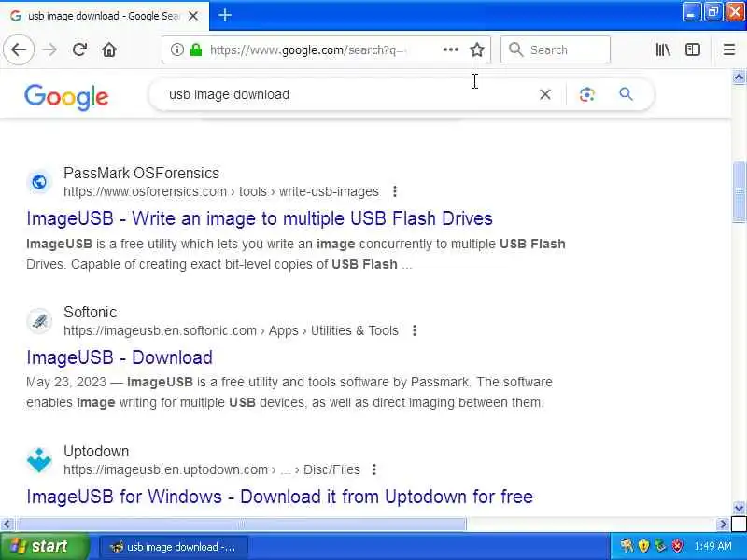This screenshot has height=560, width=747.
Task: Click the Uptodown site name
Action: coord(96,451)
